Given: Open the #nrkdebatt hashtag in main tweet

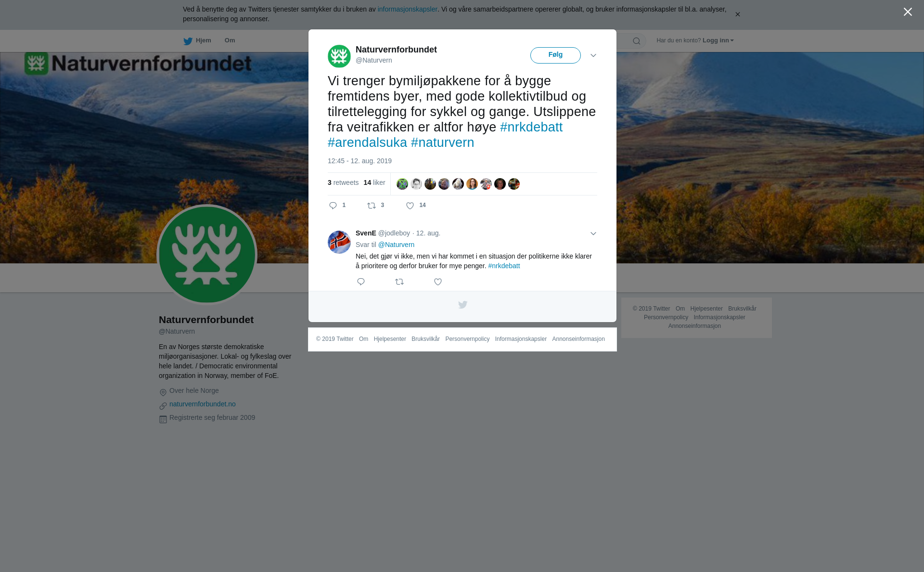Looking at the screenshot, I should [531, 127].
